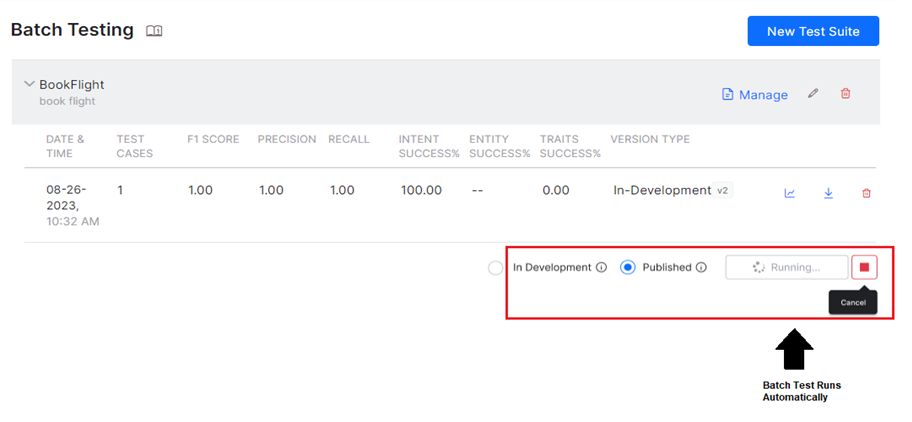Show info about In Development option
Screen dimensions: 912x422
click(602, 267)
